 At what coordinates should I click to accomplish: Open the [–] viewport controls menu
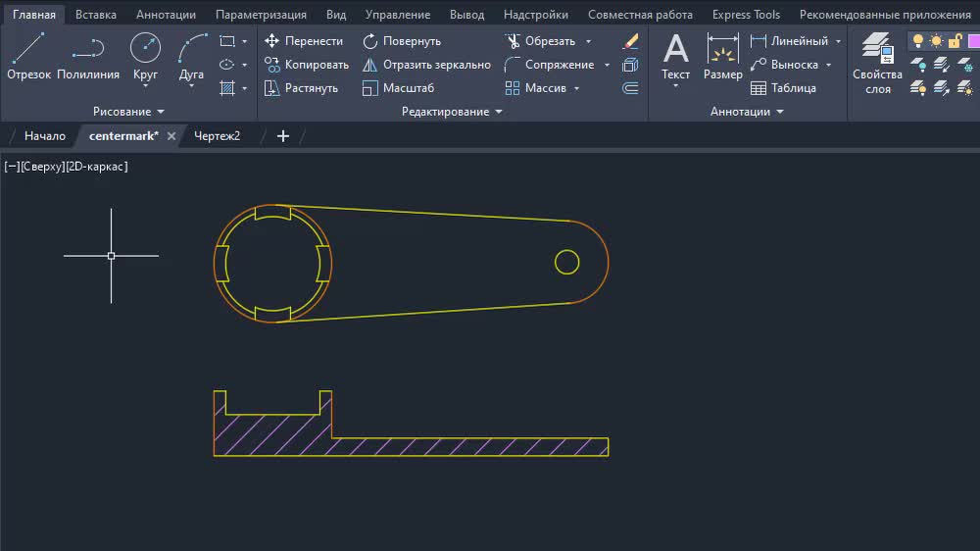click(x=13, y=167)
